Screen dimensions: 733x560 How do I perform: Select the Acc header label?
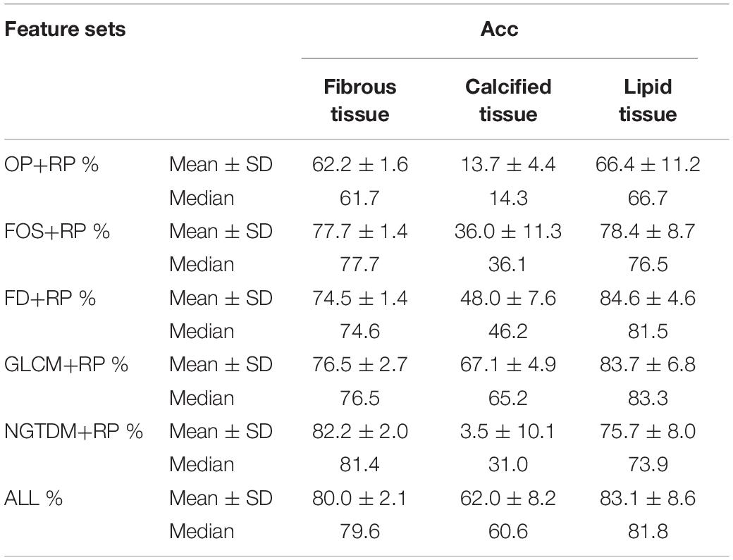[x=499, y=30]
